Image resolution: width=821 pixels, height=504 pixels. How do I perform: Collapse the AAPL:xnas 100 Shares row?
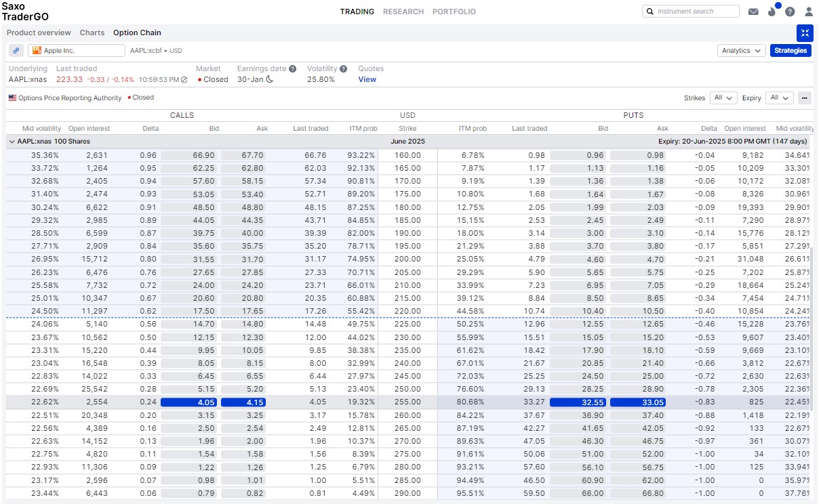click(12, 141)
